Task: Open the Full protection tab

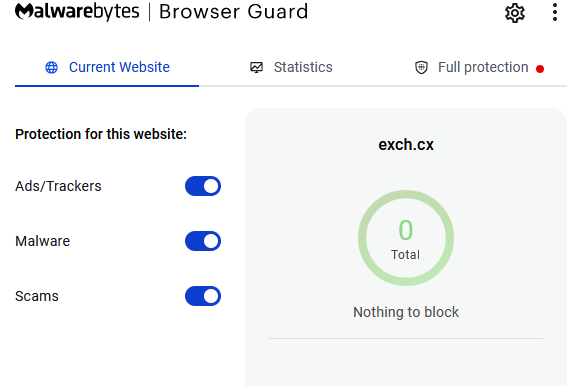Action: (x=479, y=67)
